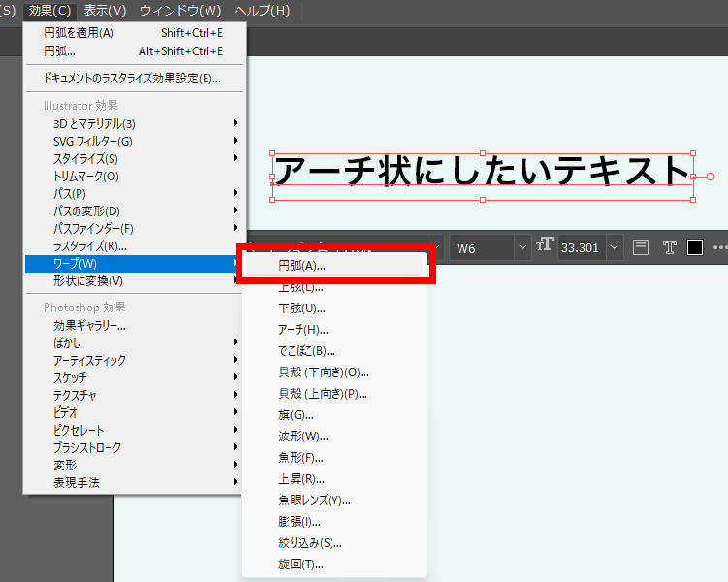Click the paragraph alignment icon
Viewport: 728px width, 582px height.
pyautogui.click(x=641, y=247)
